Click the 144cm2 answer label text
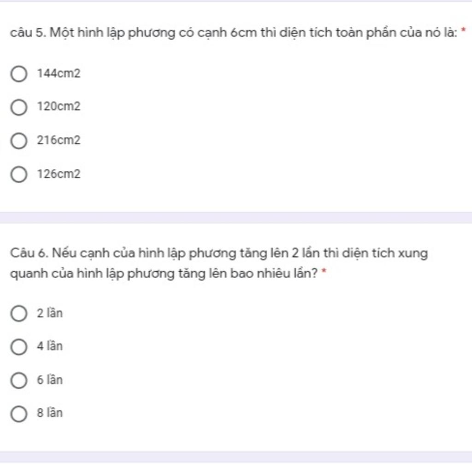The image size is (472, 476). click(59, 73)
